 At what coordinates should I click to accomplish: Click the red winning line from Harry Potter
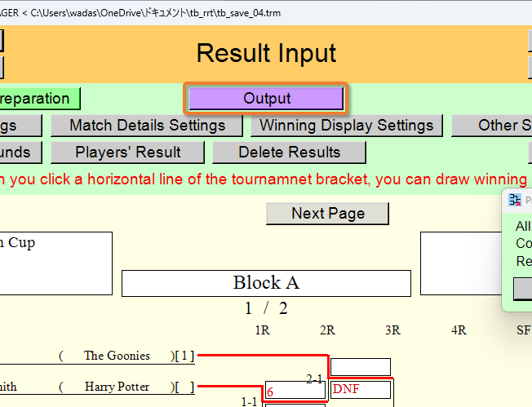pos(230,386)
